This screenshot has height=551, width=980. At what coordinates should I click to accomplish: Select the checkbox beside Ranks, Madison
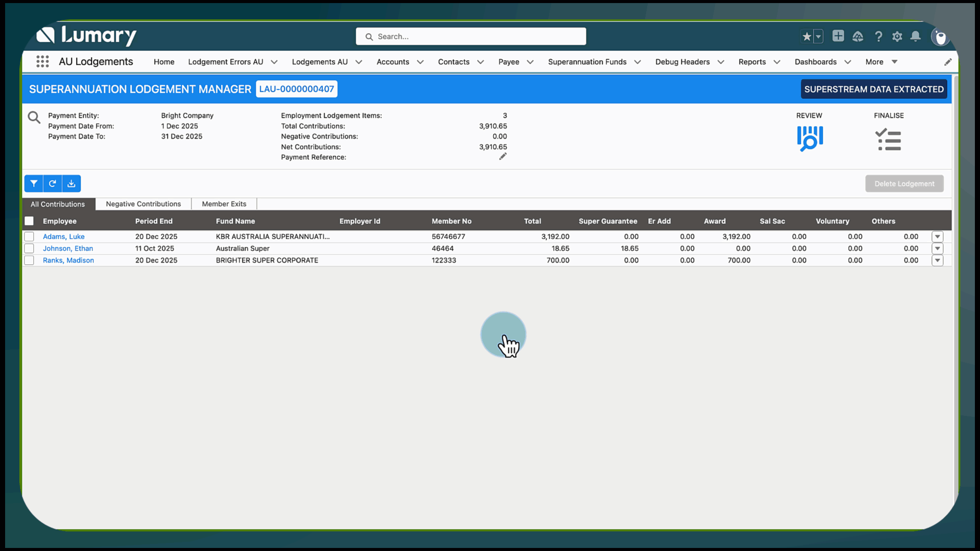[x=29, y=260]
